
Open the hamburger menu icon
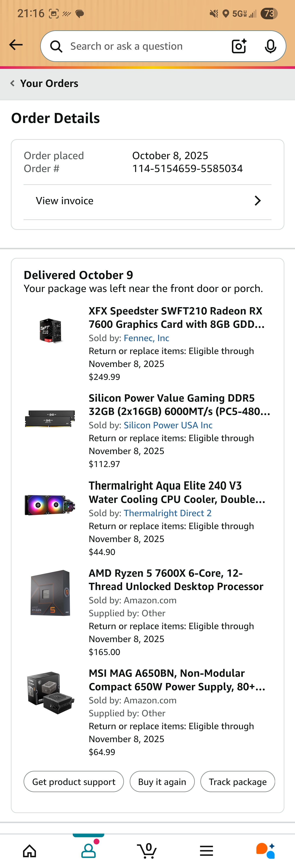pyautogui.click(x=206, y=851)
